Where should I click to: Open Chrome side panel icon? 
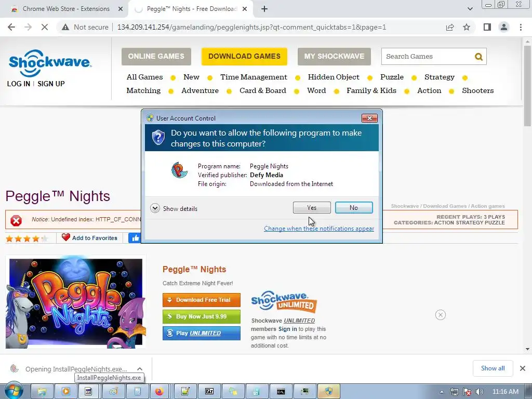(487, 27)
